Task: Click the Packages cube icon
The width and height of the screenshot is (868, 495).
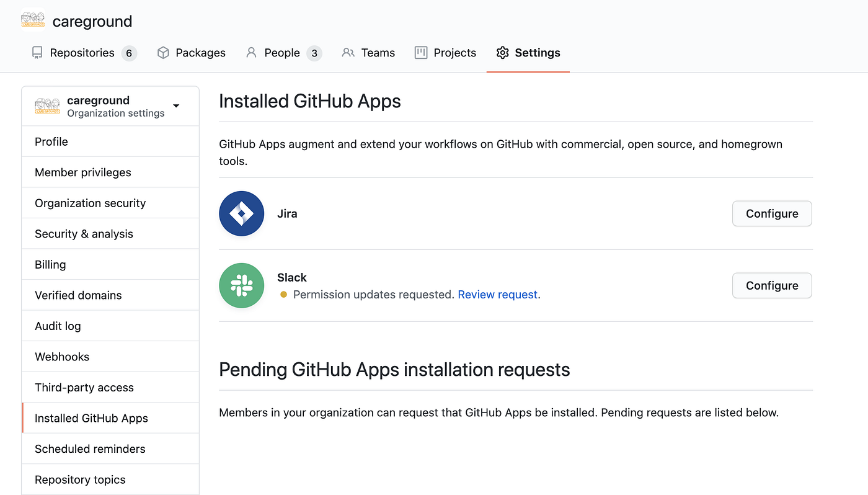Action: 163,53
